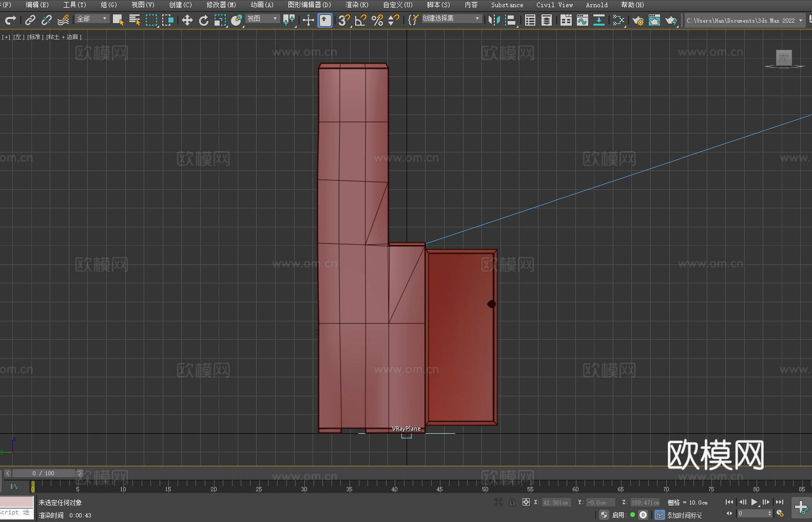
Task: Toggle the Scene Explorer
Action: pos(530,20)
